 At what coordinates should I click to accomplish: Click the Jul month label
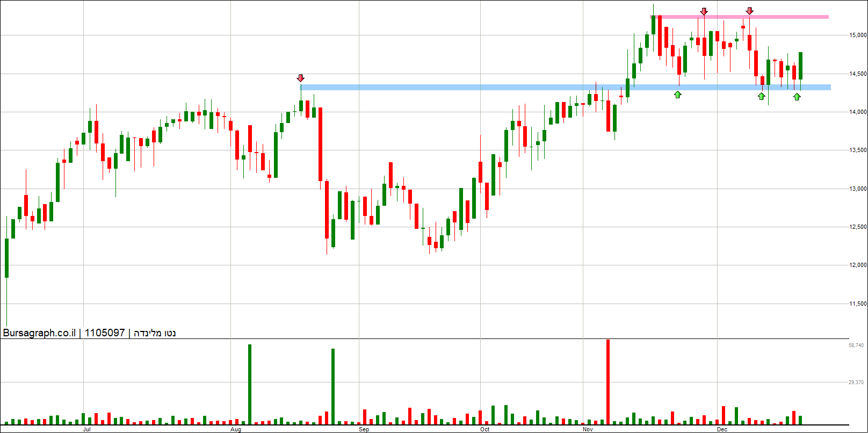(87, 429)
